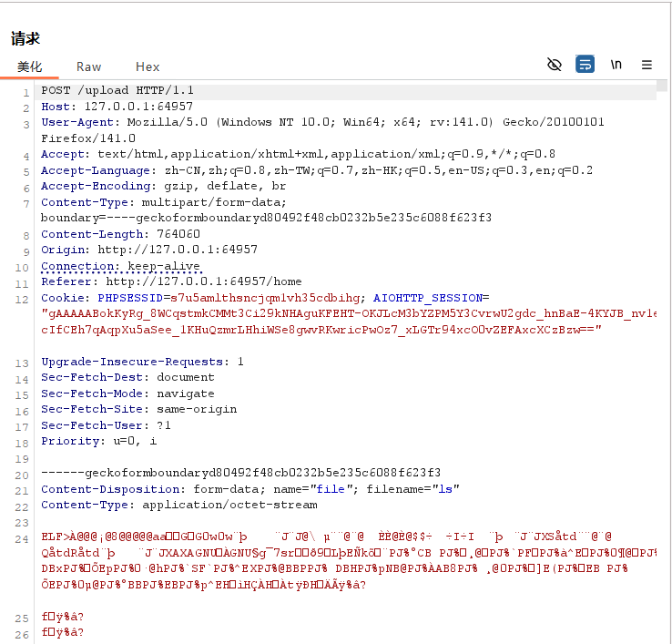The height and width of the screenshot is (644, 672).
Task: Click the Sec-Fetch-User header
Action: pos(106,424)
